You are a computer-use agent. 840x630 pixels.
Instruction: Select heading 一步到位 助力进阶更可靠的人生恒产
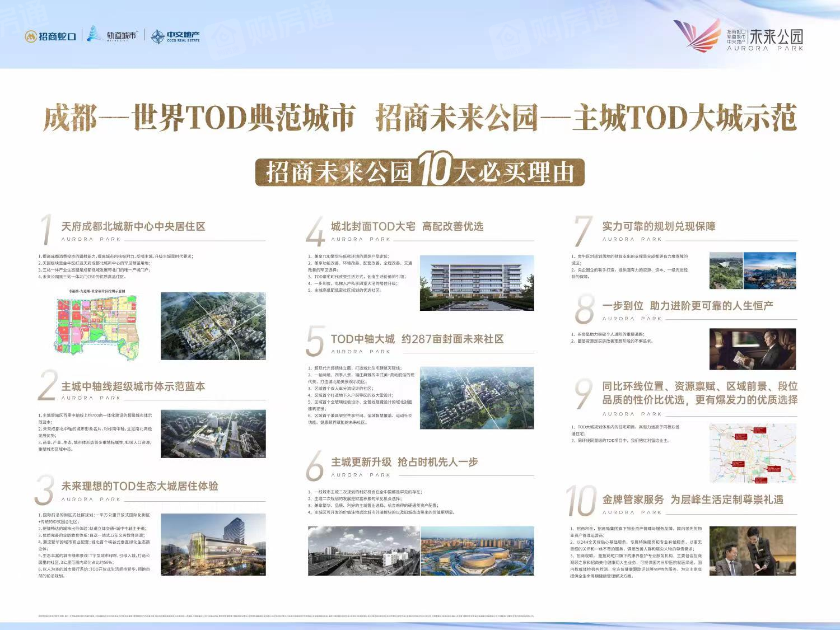[688, 306]
